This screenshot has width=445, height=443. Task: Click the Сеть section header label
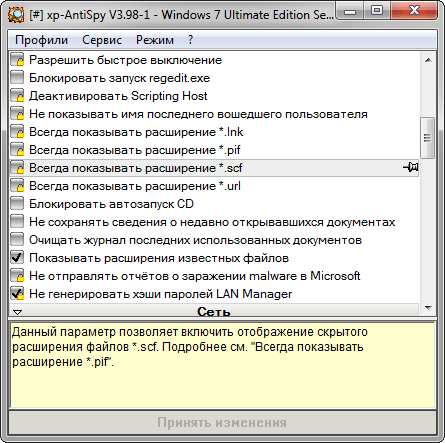pyautogui.click(x=214, y=311)
